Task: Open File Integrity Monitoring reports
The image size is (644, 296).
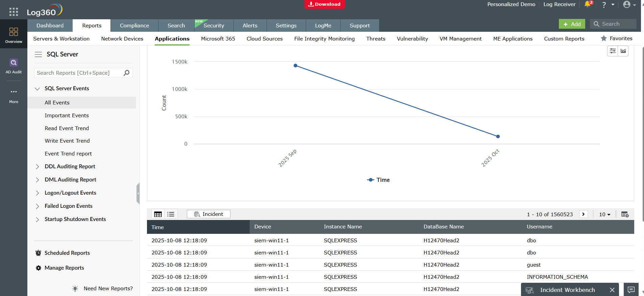Action: [x=324, y=39]
